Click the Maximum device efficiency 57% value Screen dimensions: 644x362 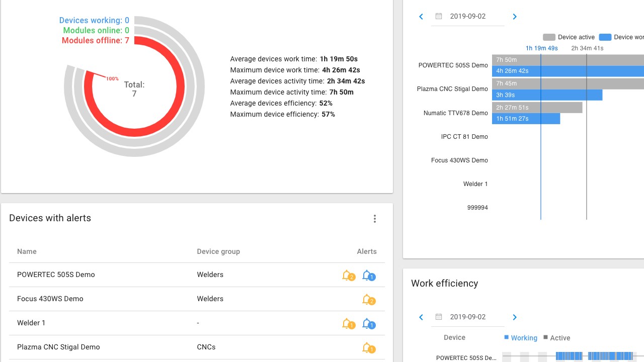point(328,115)
